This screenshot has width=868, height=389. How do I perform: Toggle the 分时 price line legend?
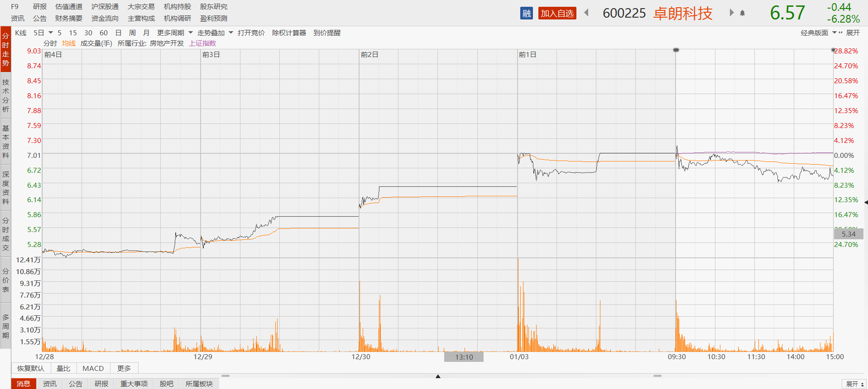[x=50, y=43]
